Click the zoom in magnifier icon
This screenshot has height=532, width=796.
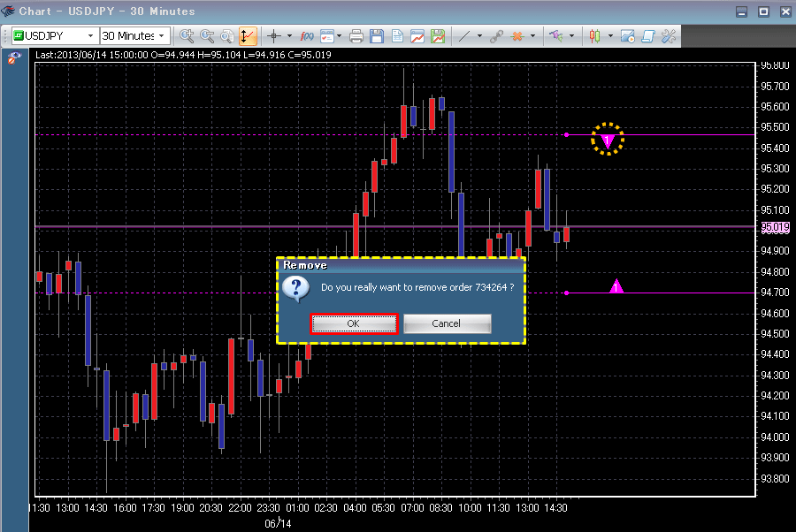(x=187, y=36)
